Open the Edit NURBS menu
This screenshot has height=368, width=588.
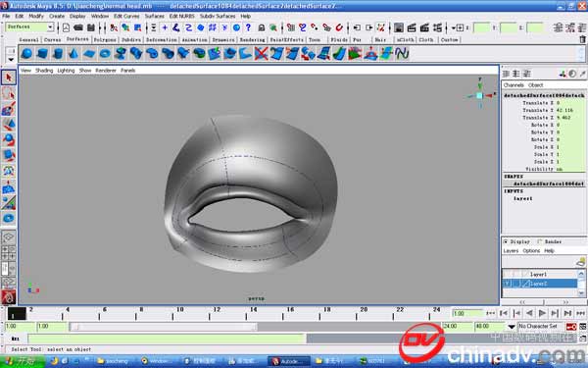coord(182,16)
